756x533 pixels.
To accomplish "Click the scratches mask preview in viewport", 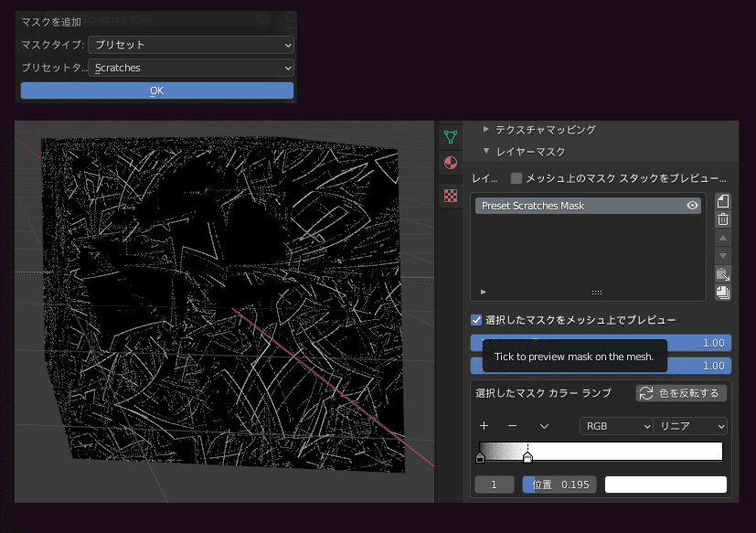I will (223, 304).
